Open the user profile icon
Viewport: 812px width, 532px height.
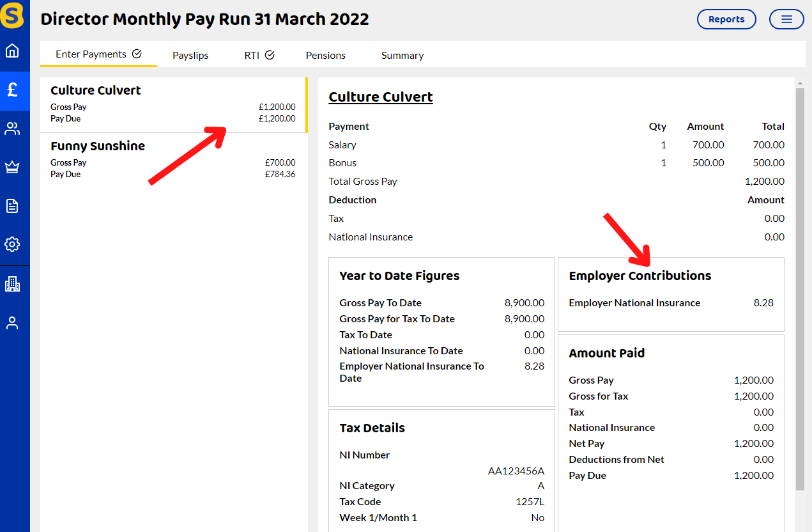click(13, 322)
